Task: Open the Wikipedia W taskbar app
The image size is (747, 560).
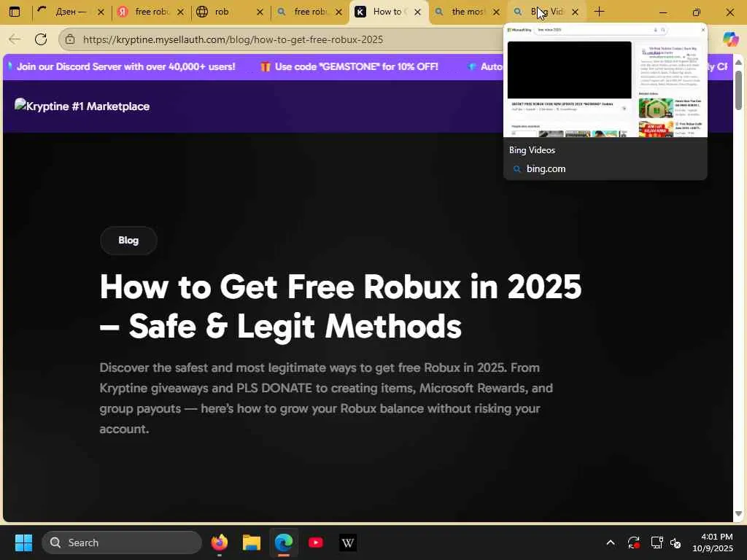Action: (348, 542)
